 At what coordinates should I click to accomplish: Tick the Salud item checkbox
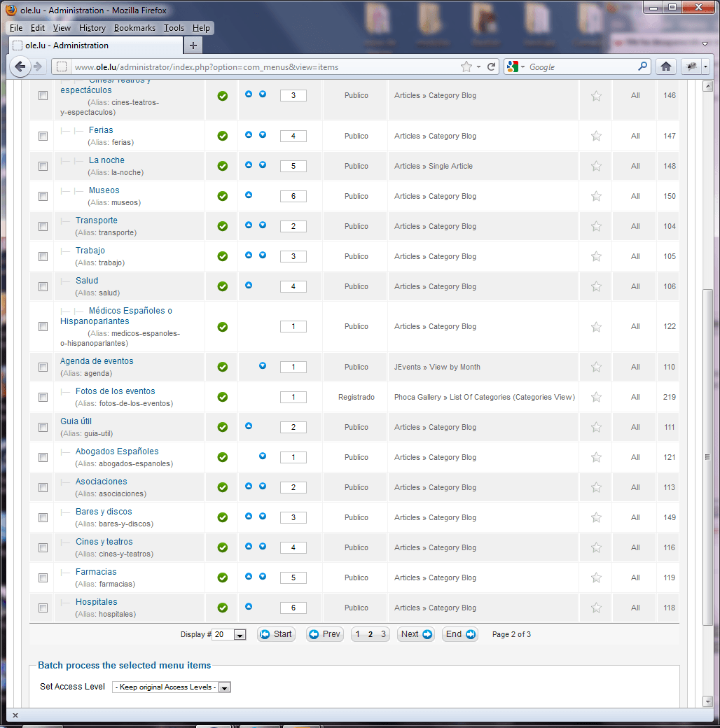point(43,287)
